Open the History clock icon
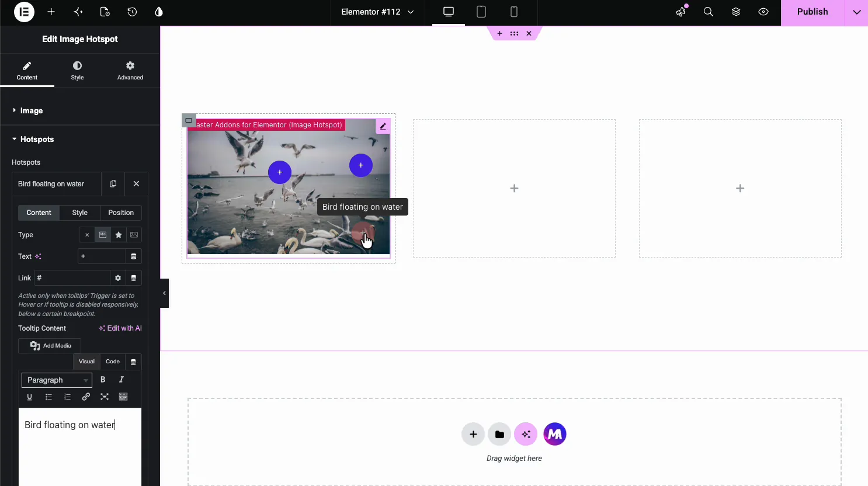Screen dimensions: 868x486 pos(132,12)
